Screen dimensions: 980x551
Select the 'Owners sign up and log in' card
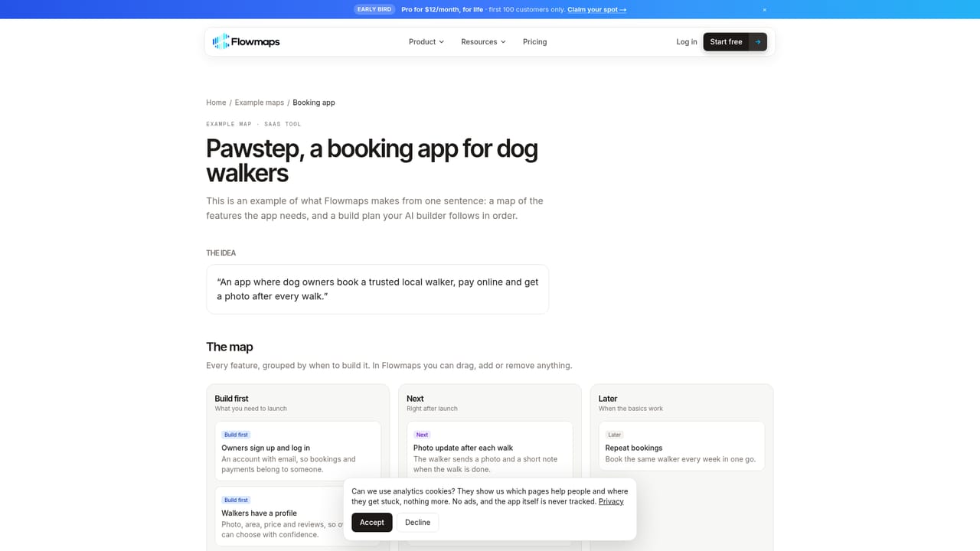click(298, 451)
